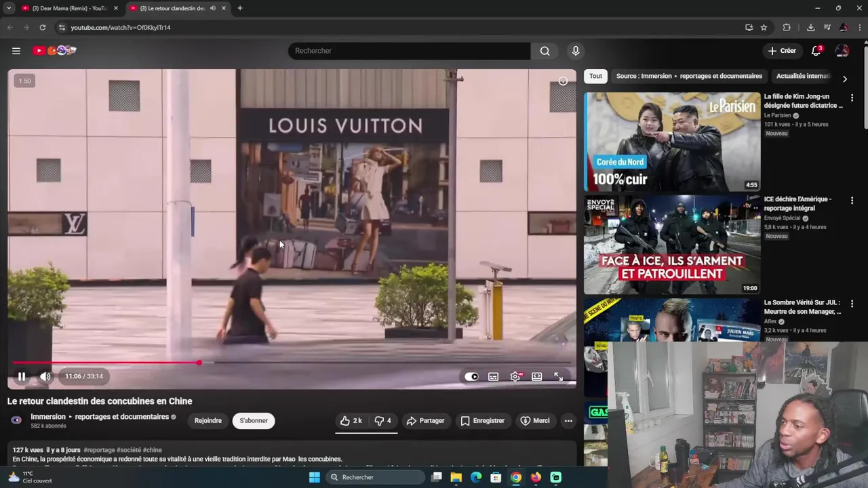Image resolution: width=868 pixels, height=488 pixels.
Task: Open a new browser tab
Action: point(239,8)
